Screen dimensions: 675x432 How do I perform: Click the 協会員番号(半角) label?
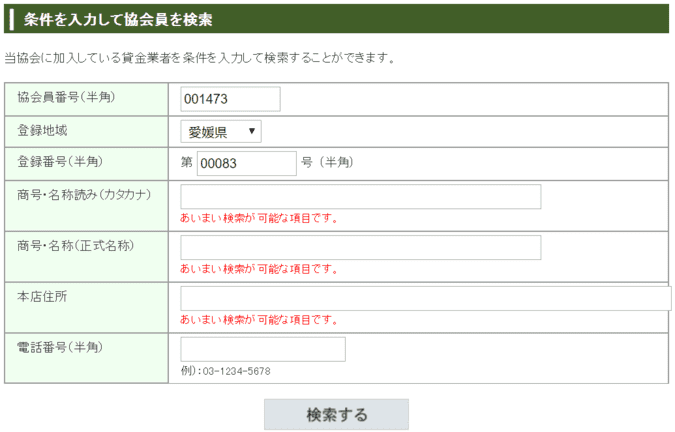coord(66,97)
